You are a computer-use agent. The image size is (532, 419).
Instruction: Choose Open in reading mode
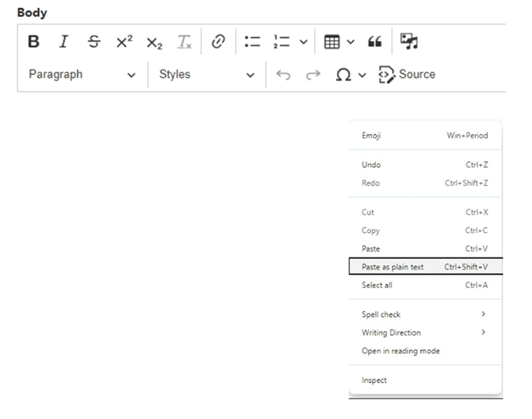[425, 351]
